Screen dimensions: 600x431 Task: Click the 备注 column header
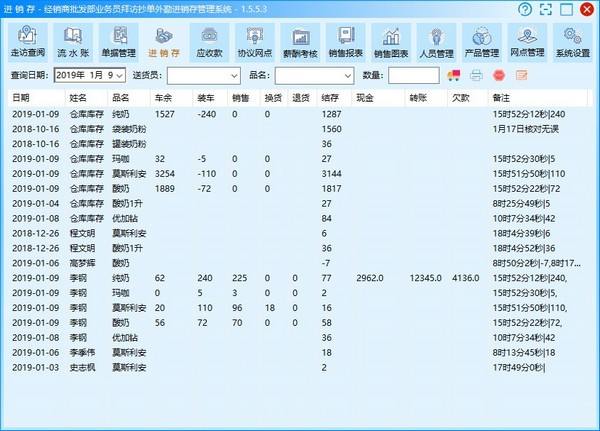502,98
